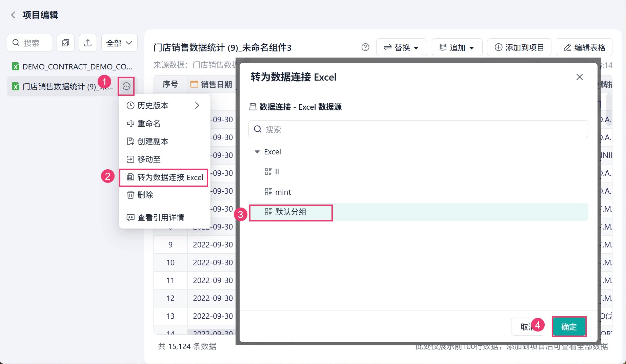Click the 序号 column header

[x=170, y=84]
